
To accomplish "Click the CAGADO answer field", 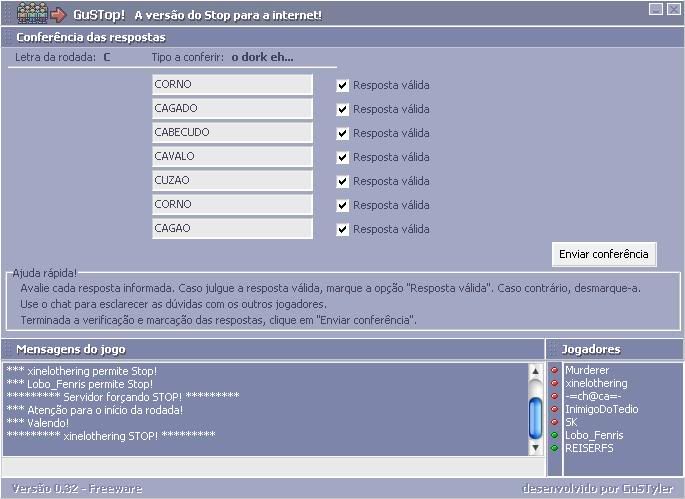I will pyautogui.click(x=232, y=108).
